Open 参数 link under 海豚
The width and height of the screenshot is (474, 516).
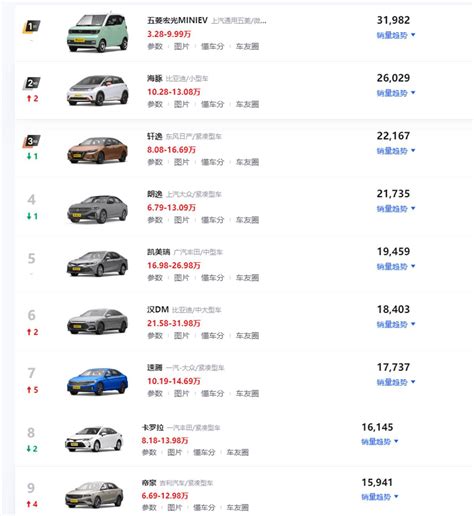[x=155, y=104]
